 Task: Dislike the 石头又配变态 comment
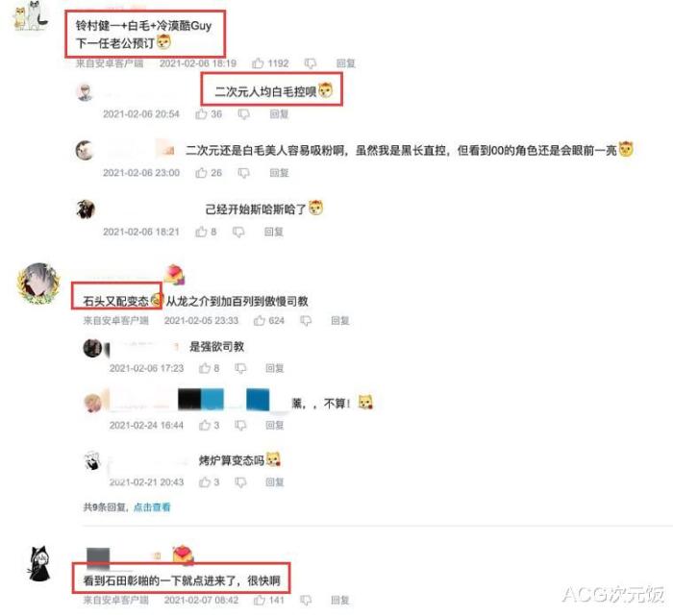point(306,321)
